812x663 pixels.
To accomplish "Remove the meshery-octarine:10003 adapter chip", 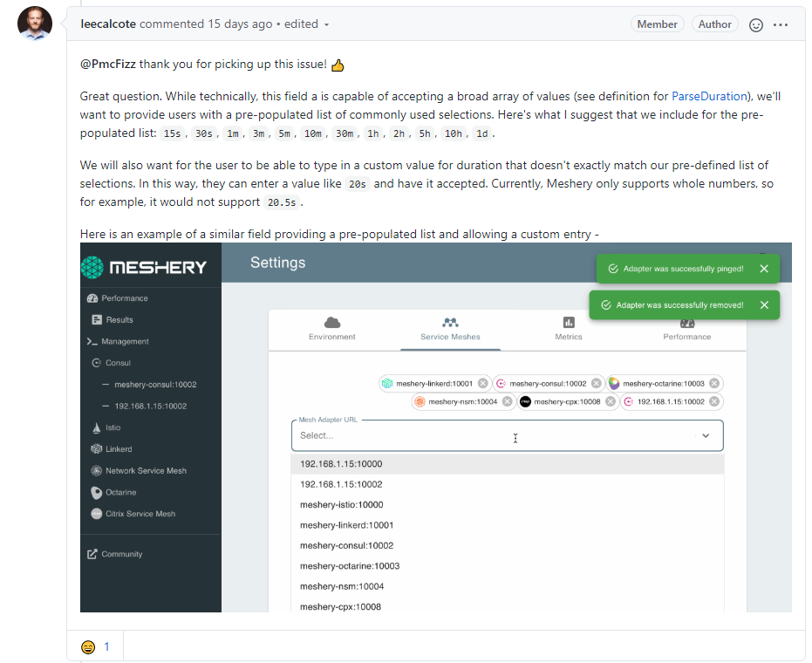I will click(x=714, y=383).
